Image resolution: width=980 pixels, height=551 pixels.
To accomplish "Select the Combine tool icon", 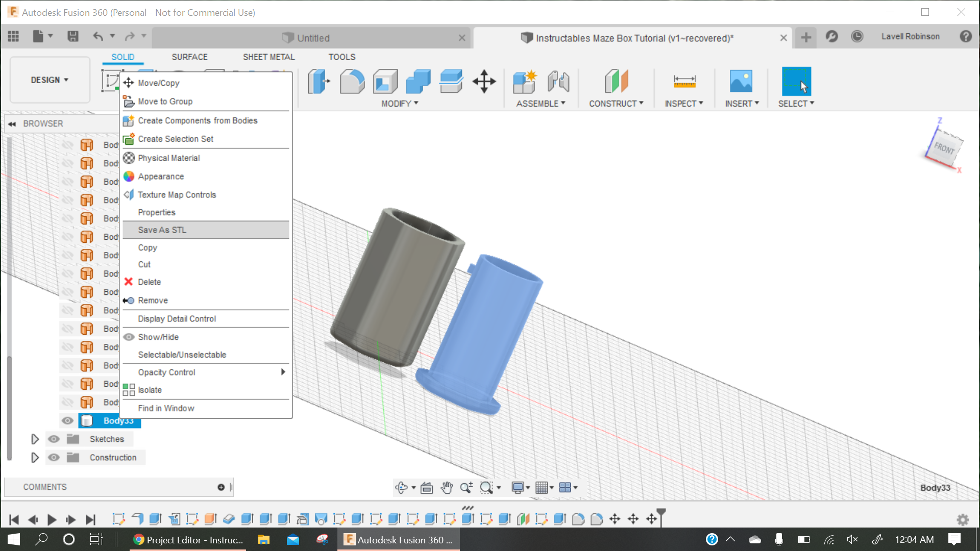I will coord(418,82).
